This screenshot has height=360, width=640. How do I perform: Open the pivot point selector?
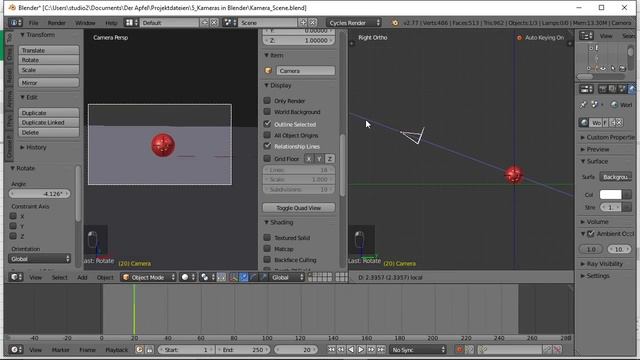point(207,277)
